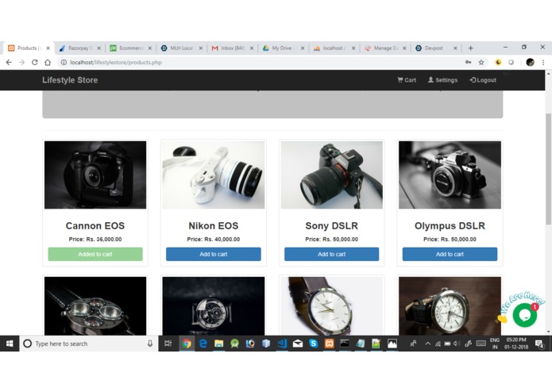Show hidden system tray icons
Viewport: 552px width, 392px height.
(428, 344)
